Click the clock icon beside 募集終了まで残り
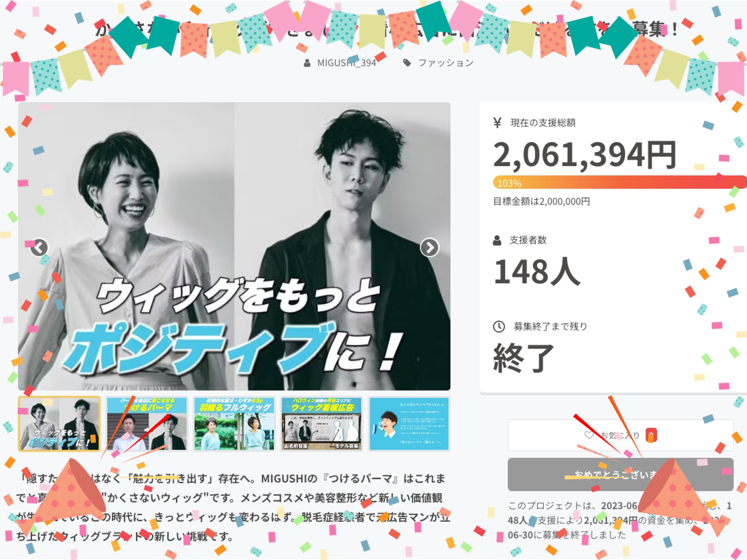This screenshot has height=560, width=747. pyautogui.click(x=499, y=326)
